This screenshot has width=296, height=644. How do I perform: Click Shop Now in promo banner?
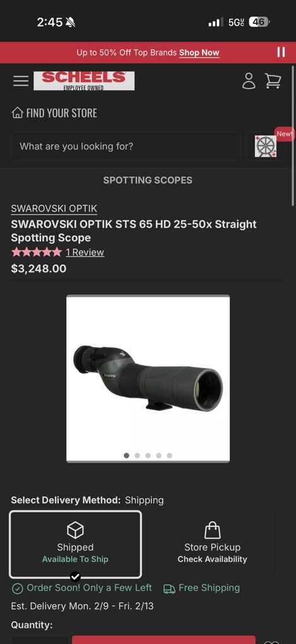pos(199,52)
